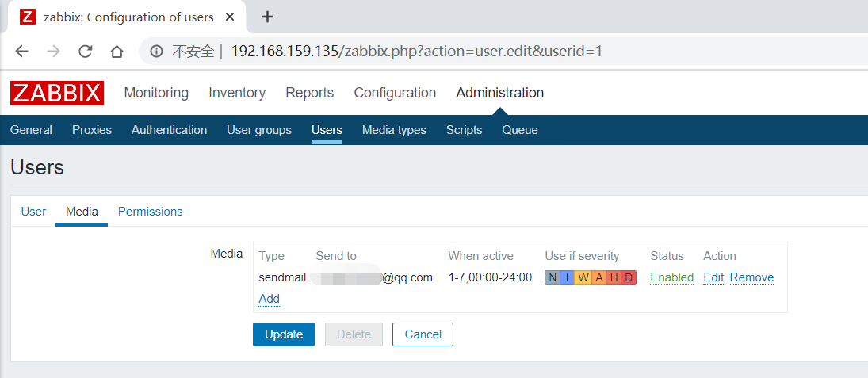The width and height of the screenshot is (868, 378).
Task: Click the Update button
Action: [284, 334]
